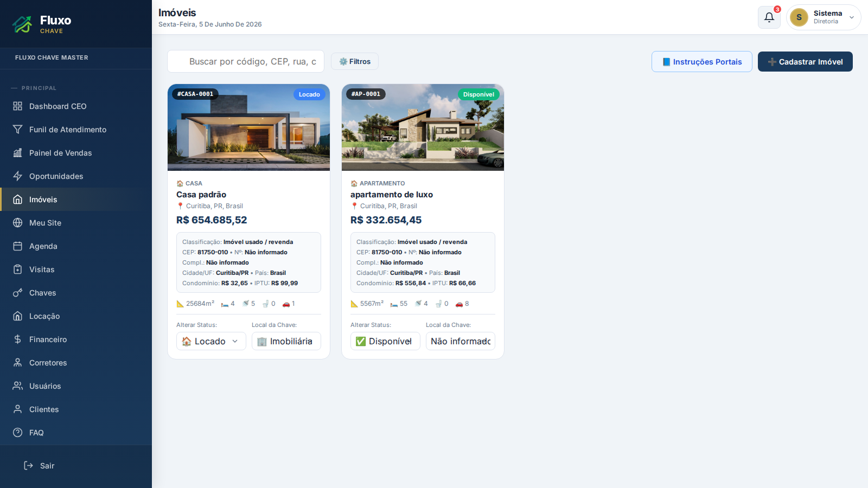868x488 pixels.
Task: Open the Locado status dropdown on Casa padrão
Action: click(211, 341)
